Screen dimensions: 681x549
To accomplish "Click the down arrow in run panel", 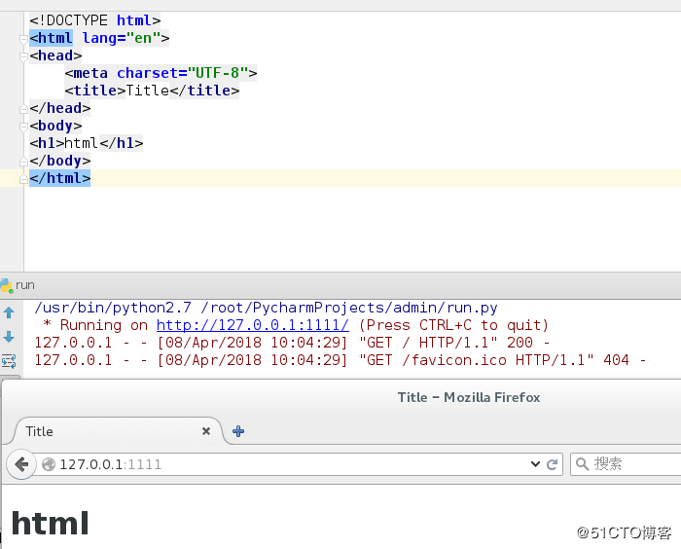I will [x=9, y=337].
